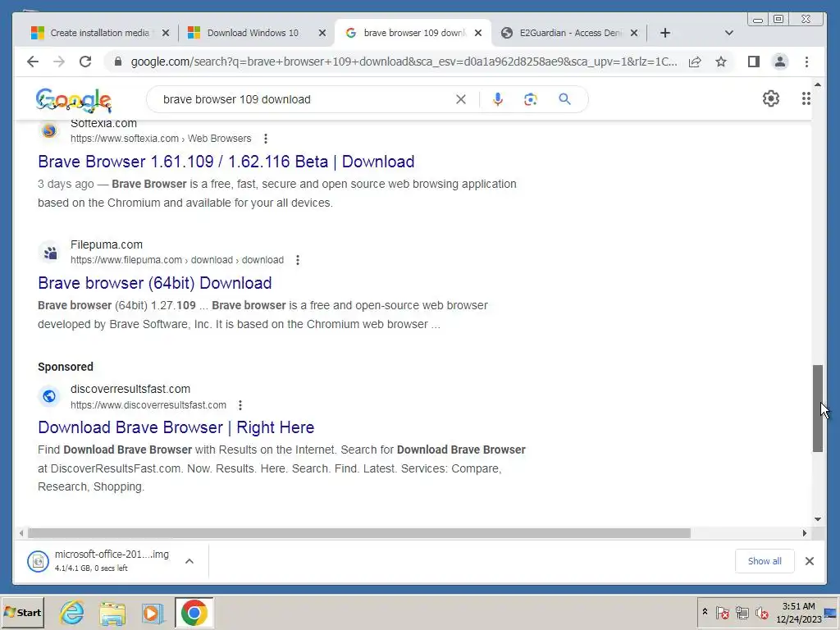Launch Internet Explorer from the taskbar
Viewport: 840px width, 630px height.
(x=72, y=612)
